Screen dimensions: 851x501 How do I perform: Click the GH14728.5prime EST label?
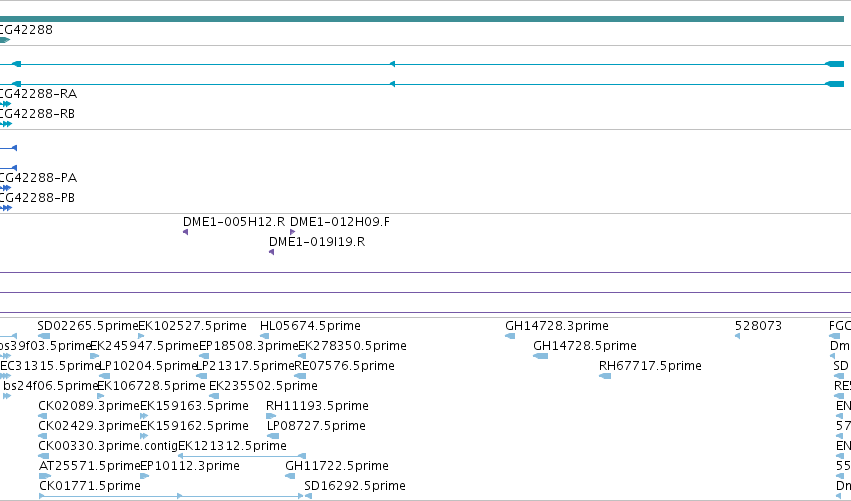tap(585, 346)
